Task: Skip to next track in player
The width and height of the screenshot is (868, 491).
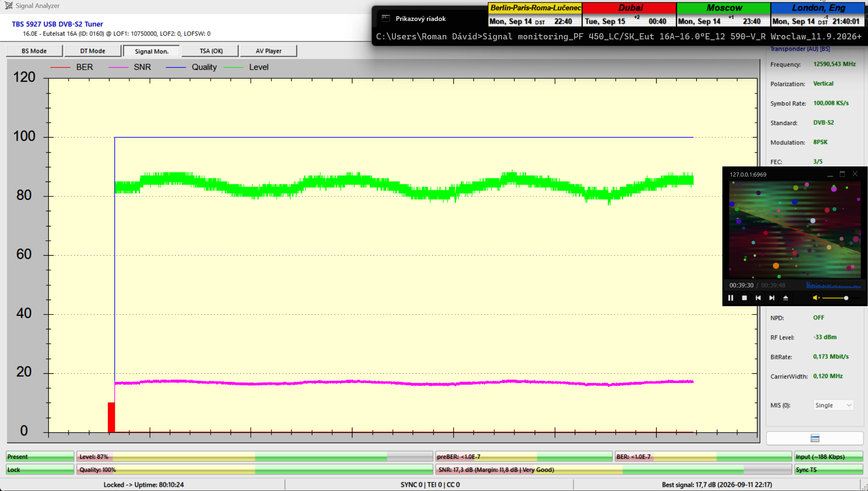Action: tap(772, 298)
